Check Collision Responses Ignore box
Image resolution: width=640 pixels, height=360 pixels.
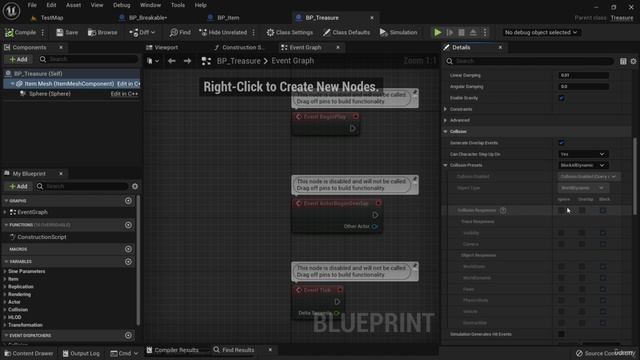[x=562, y=210]
